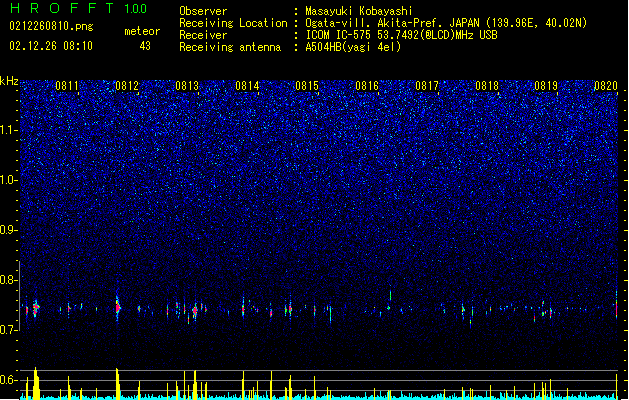629x400 pixels.
Task: Click the ICOM IC-575 receiver value
Action: 401,35
